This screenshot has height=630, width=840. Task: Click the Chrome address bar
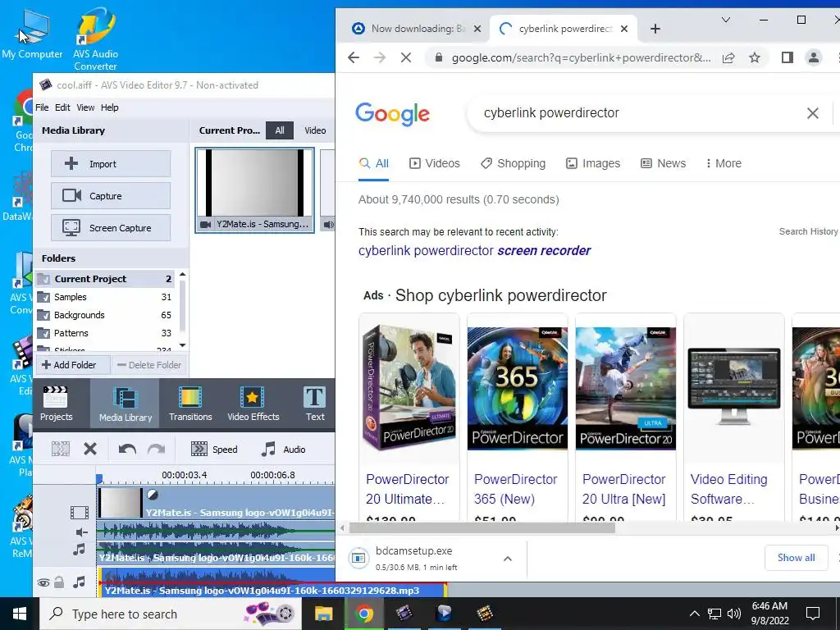coord(582,58)
